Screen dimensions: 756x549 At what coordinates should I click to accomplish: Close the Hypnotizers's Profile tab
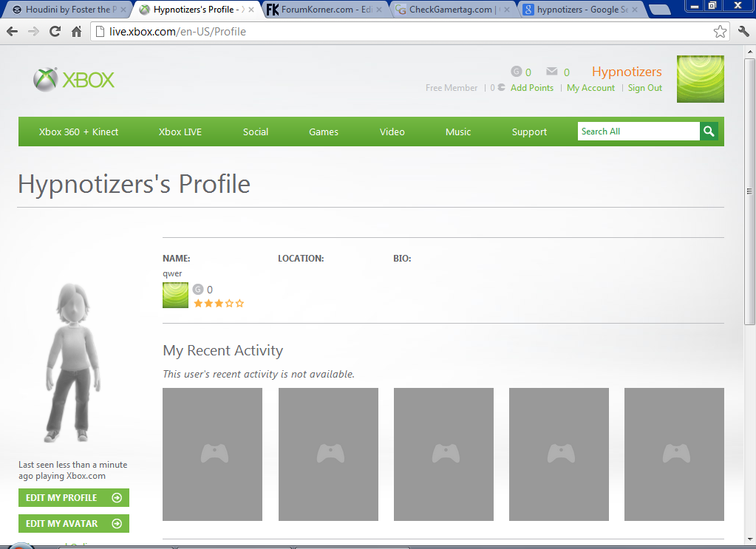point(251,10)
